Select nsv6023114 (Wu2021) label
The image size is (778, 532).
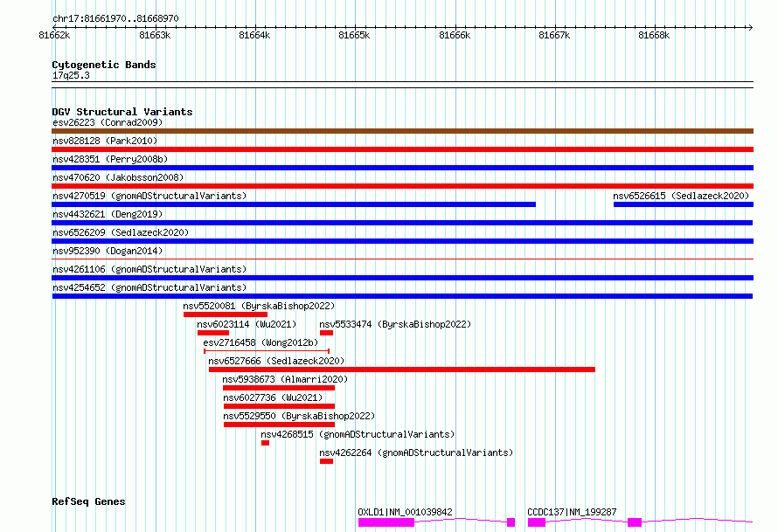247,324
